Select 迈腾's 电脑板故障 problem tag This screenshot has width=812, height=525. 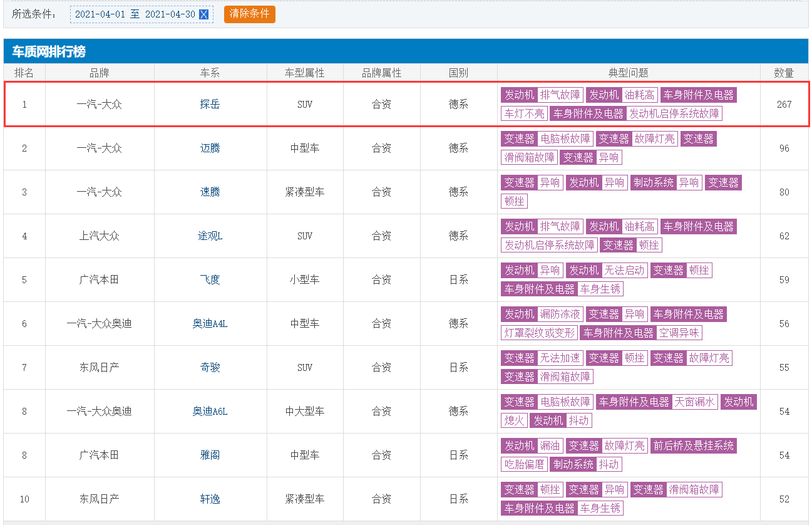tap(565, 138)
